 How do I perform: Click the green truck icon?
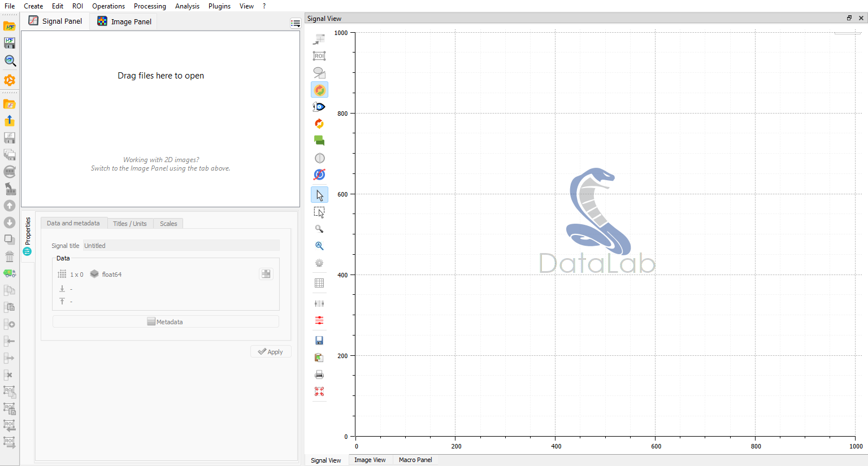(10, 273)
